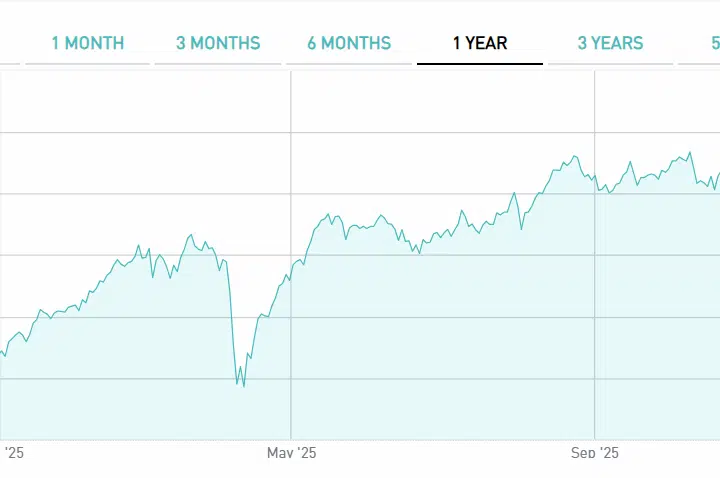Click the Sep '25 x-axis label
720x478 pixels.
pyautogui.click(x=595, y=453)
